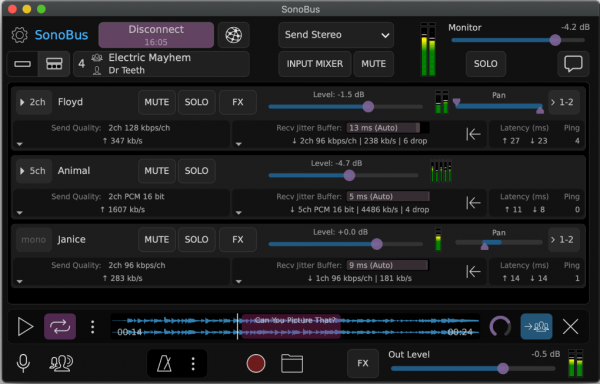Adjust Janice's Pan slider
The width and height of the screenshot is (600, 384).
(499, 243)
